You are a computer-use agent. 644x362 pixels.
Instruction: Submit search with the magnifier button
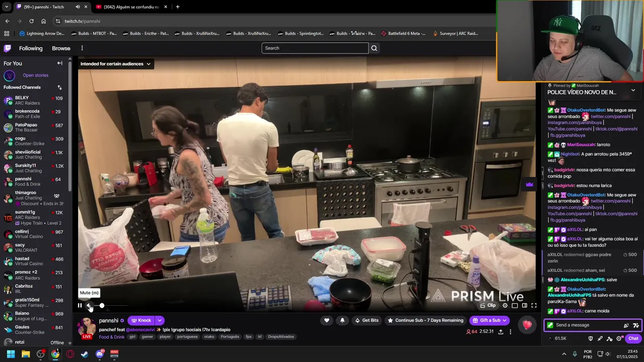[x=374, y=48]
